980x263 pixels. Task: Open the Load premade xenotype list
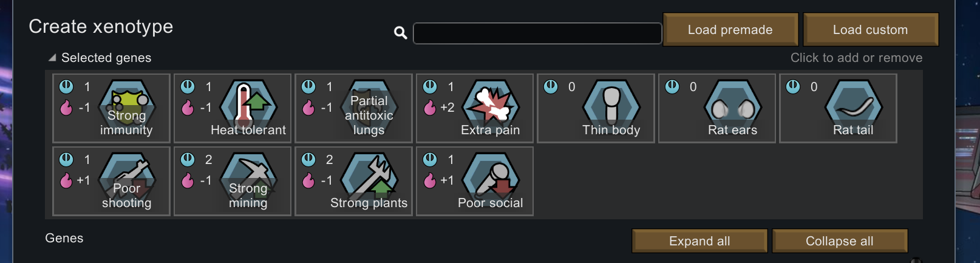pyautogui.click(x=730, y=30)
